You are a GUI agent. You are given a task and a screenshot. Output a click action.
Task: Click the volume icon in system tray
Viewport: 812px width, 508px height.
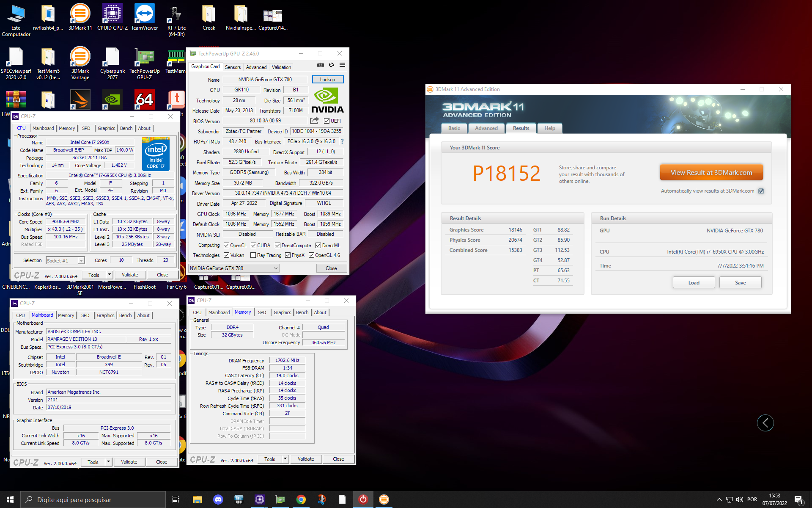tap(740, 500)
